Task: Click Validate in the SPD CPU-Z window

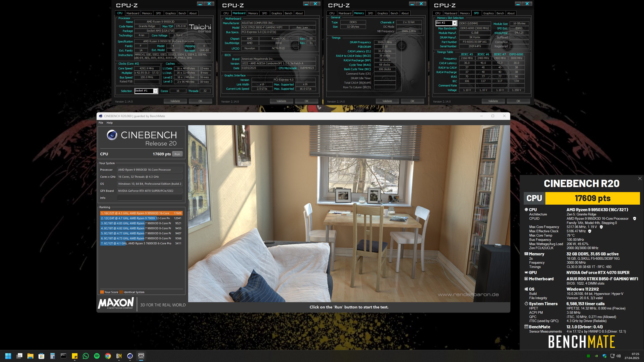Action: [493, 101]
